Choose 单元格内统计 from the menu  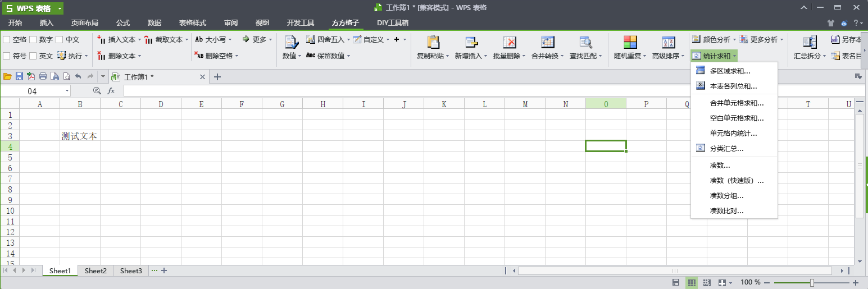pos(734,134)
